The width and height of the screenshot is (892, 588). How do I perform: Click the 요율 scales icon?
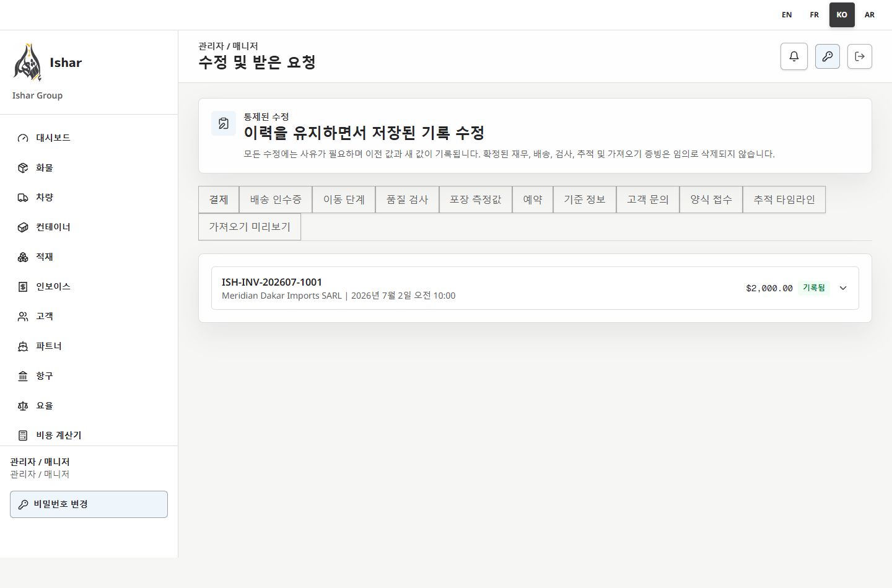[23, 406]
